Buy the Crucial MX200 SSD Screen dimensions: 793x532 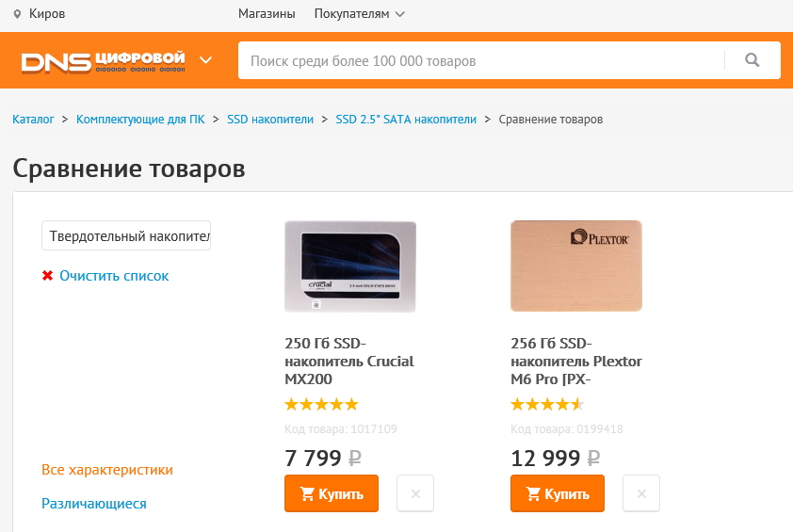tap(331, 493)
